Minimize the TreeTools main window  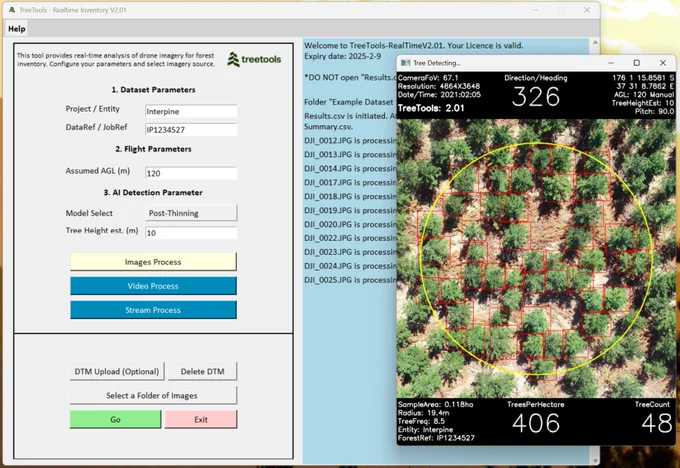coord(535,10)
